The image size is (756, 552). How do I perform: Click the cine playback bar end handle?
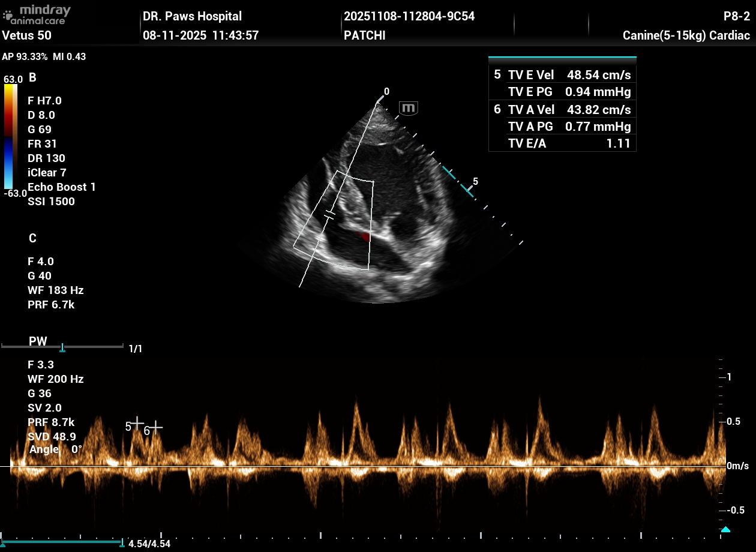click(122, 542)
